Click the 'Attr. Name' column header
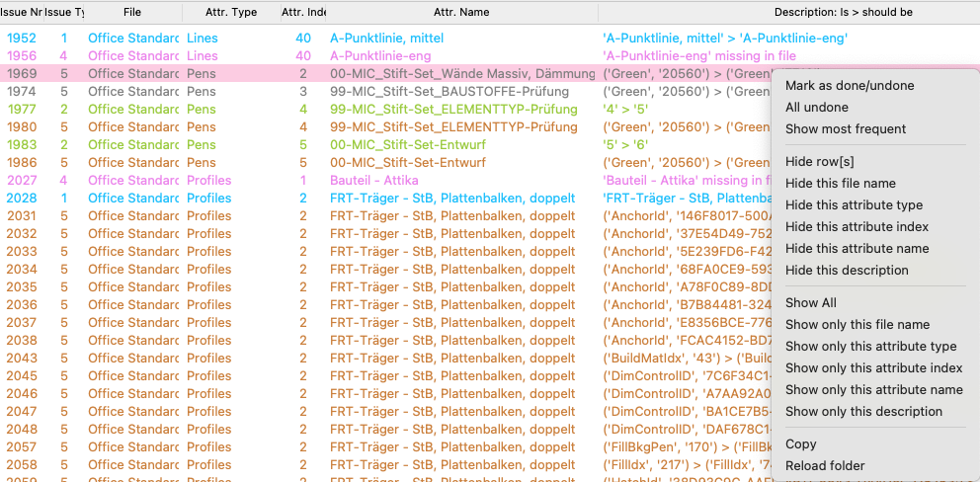 pos(461,12)
